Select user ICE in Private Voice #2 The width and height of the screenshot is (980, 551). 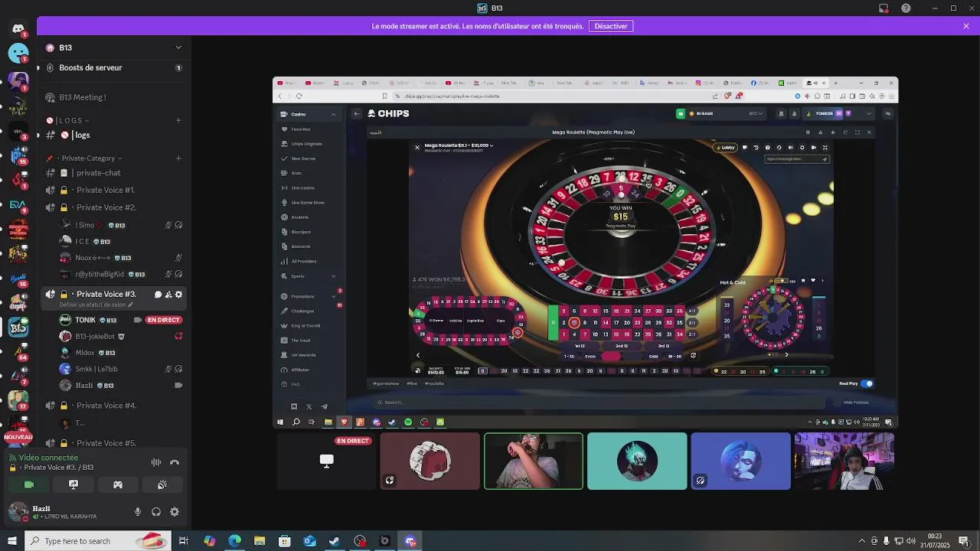coord(121,241)
